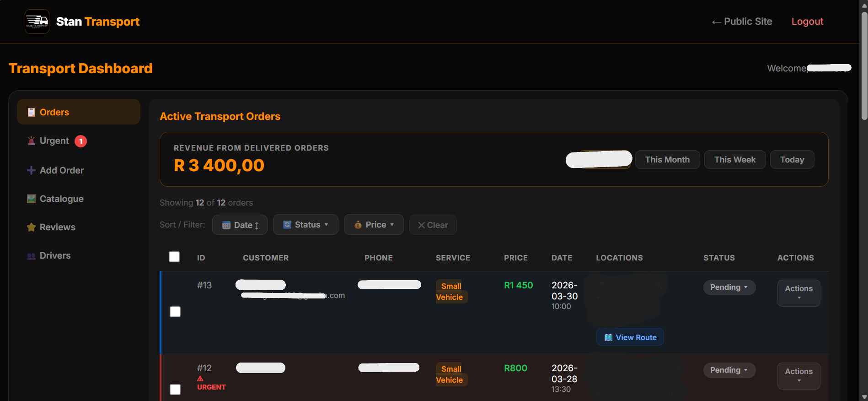Viewport: 868px width, 401px height.
Task: Open the Orders section in sidebar
Action: 79,112
